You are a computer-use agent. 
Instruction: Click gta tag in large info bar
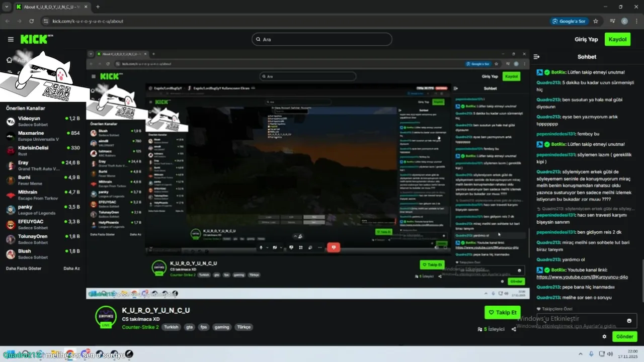189,327
